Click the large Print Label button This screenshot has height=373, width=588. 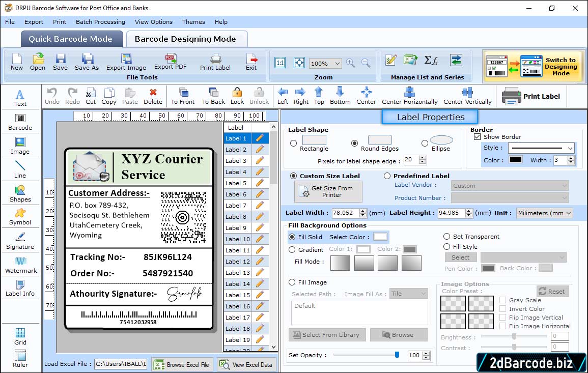pyautogui.click(x=532, y=96)
